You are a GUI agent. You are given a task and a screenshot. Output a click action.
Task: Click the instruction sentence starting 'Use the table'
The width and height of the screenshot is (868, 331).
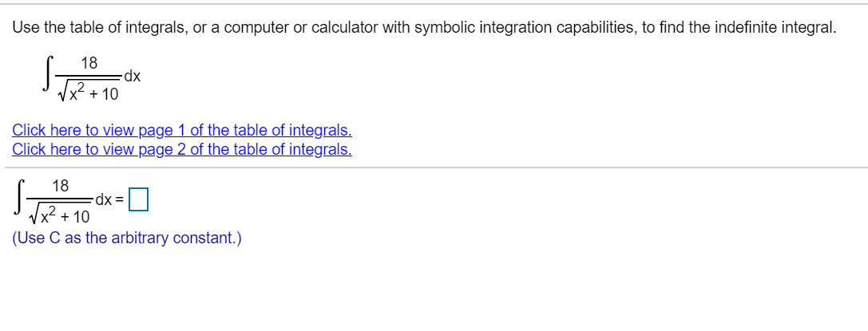click(x=424, y=27)
